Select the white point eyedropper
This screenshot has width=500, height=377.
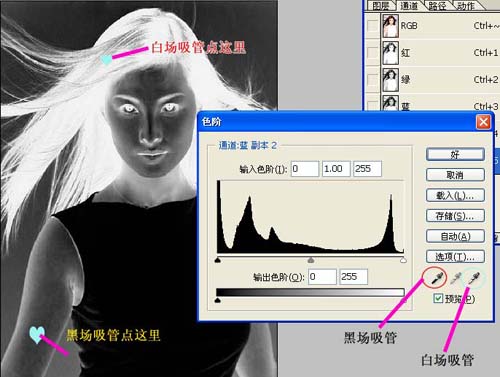(x=473, y=278)
